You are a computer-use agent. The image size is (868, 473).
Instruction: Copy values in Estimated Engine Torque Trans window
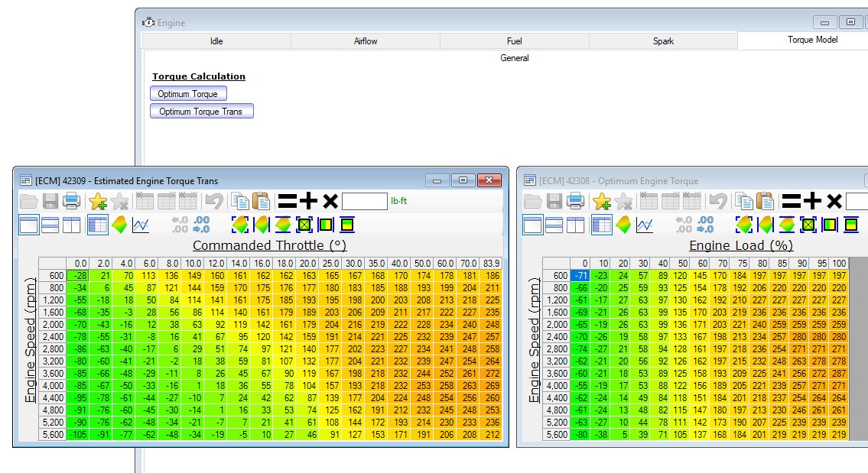pos(239,201)
